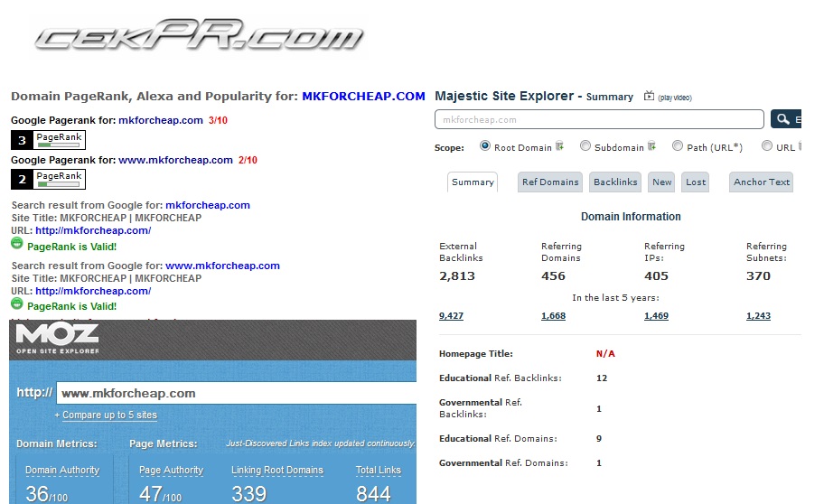Switch to the Ref Domains tab
The height and width of the screenshot is (504, 824).
[550, 182]
